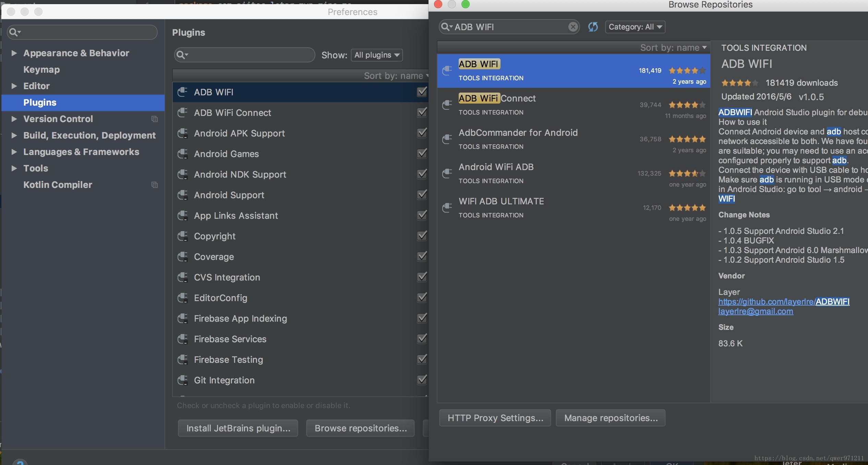Click the ADB WIFI repository search field
This screenshot has width=868, height=465.
pos(509,27)
